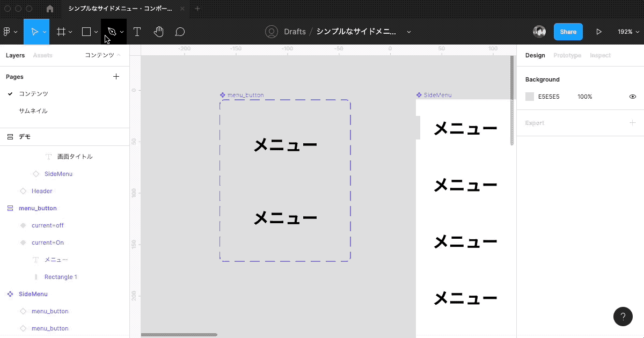
Task: Expand the Shape tools dropdown arrow
Action: [96, 32]
